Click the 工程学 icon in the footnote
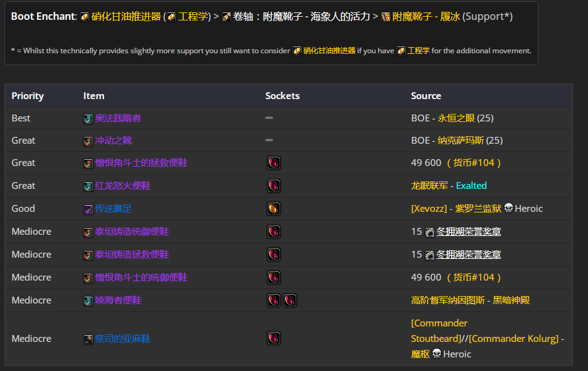The width and height of the screenshot is (588, 371). coord(401,51)
